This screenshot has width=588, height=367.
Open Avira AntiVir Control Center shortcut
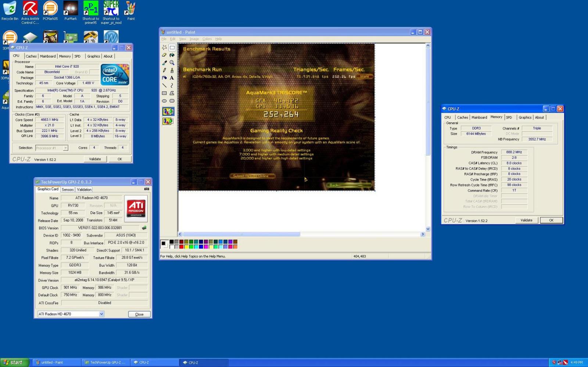click(30, 12)
